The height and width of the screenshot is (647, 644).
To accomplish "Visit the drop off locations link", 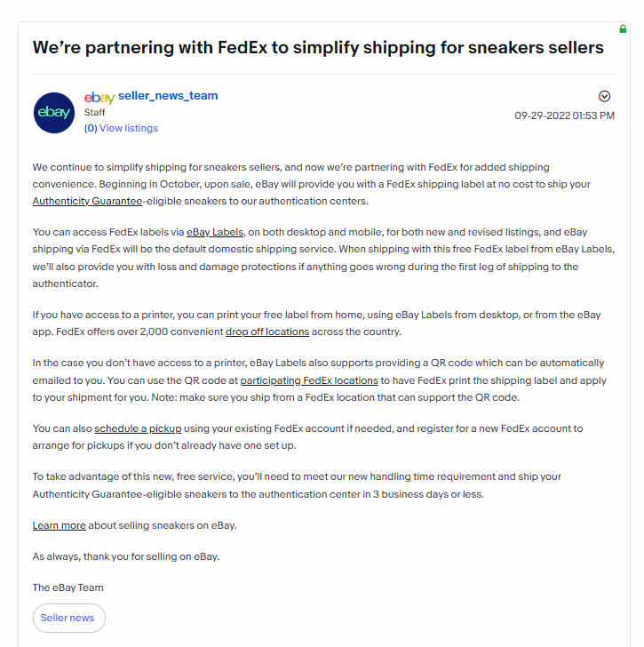I will click(267, 331).
